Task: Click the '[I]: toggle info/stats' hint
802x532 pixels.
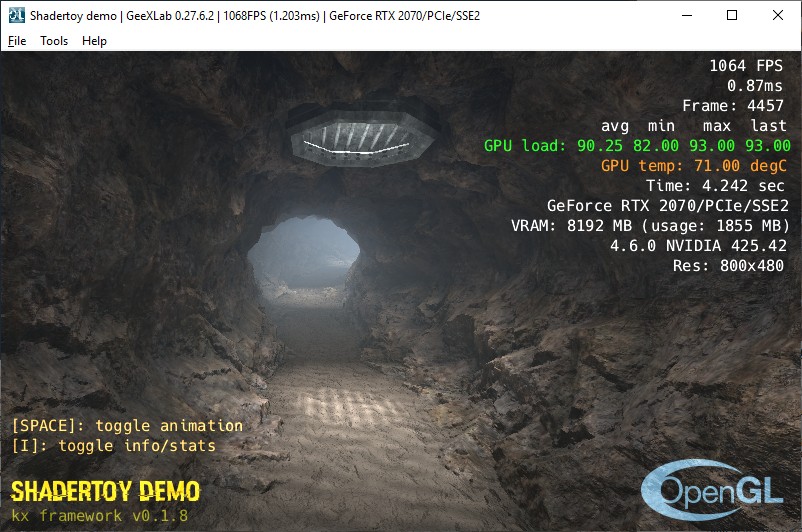Action: (114, 446)
